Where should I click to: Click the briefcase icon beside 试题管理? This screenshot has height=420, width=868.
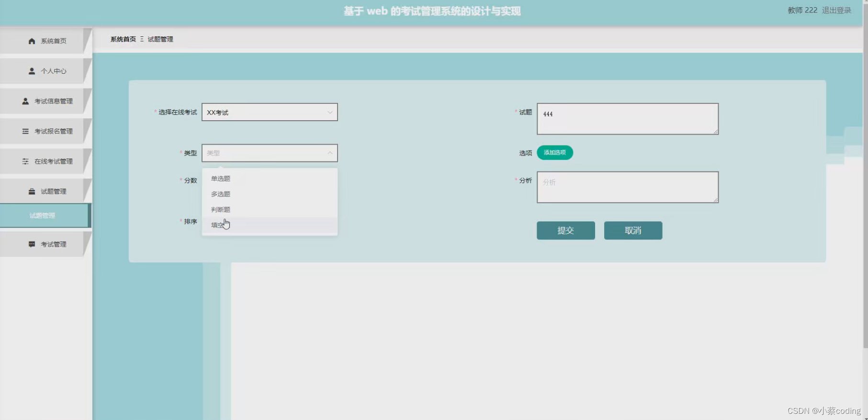pyautogui.click(x=32, y=192)
